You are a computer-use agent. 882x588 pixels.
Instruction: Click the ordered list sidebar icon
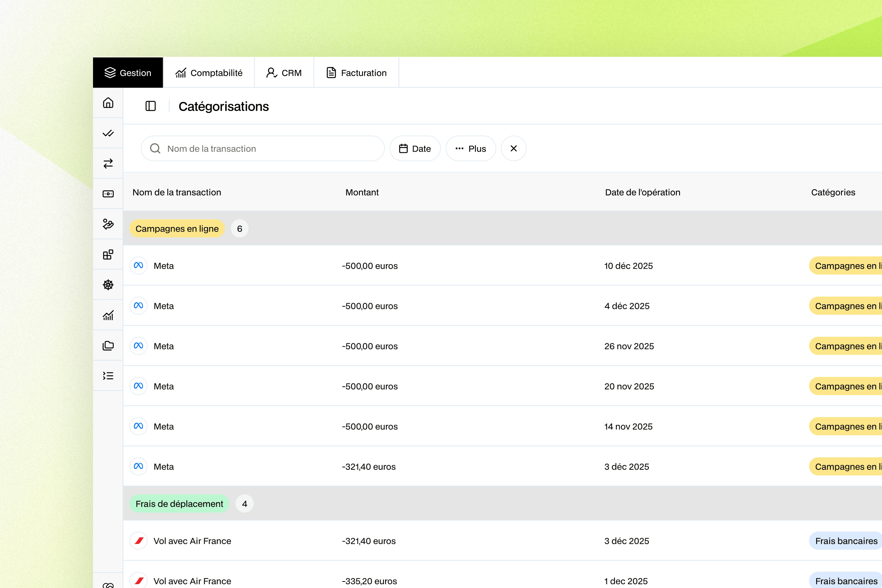(108, 376)
